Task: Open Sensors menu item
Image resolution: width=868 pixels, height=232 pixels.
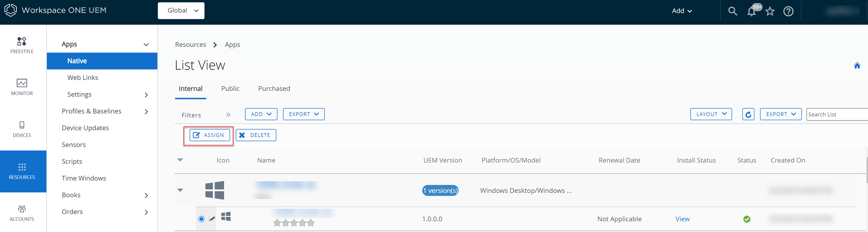Action: tap(74, 145)
